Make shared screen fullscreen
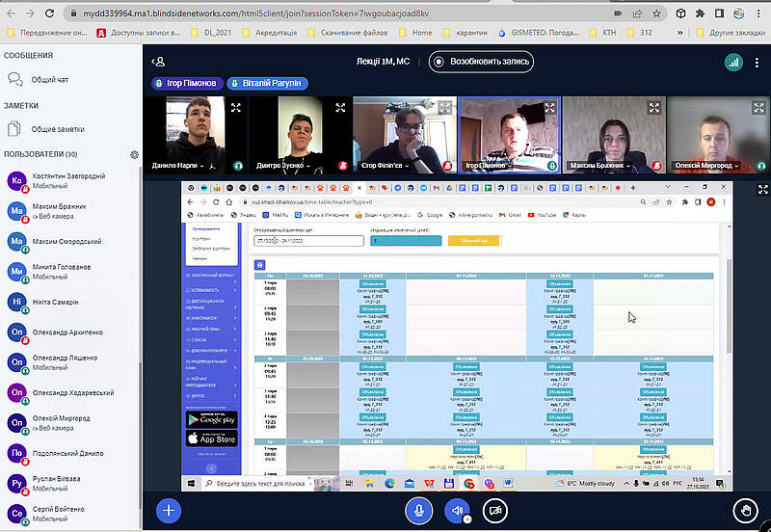 click(x=762, y=190)
